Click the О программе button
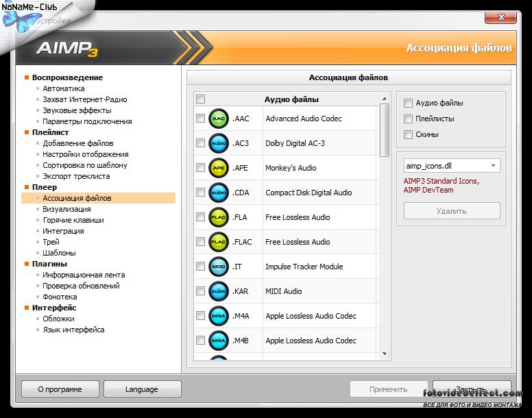This screenshot has width=532, height=418. tap(60, 389)
